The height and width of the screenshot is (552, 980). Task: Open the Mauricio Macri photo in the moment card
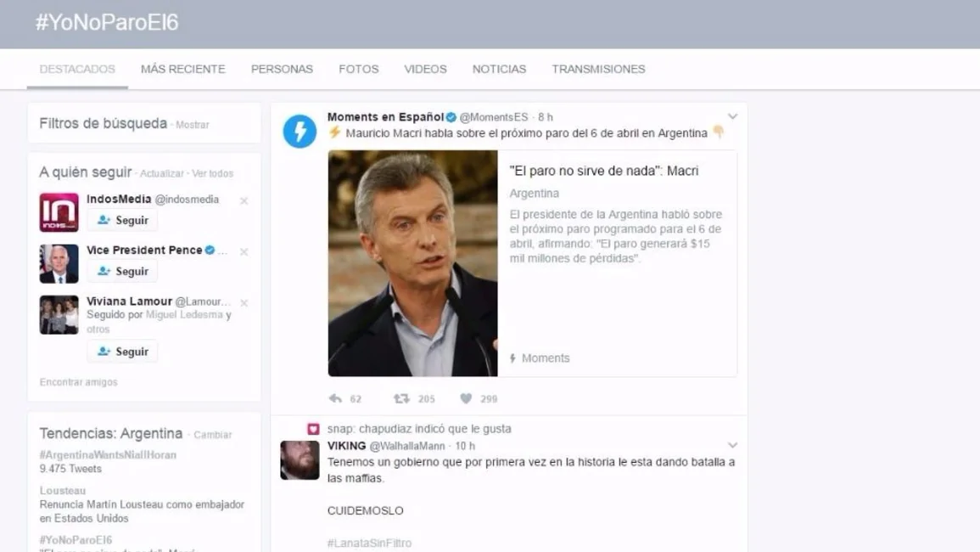pos(412,263)
